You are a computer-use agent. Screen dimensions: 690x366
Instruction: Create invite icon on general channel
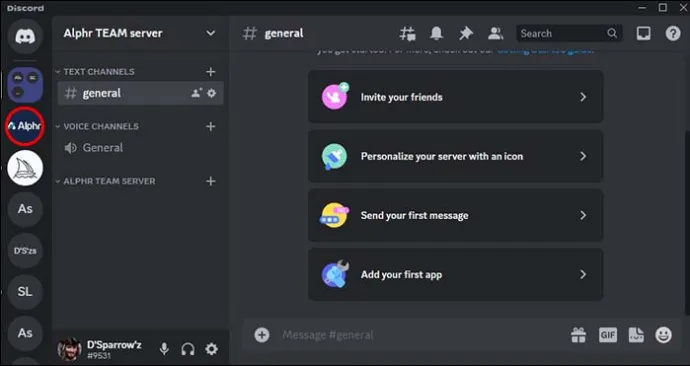pyautogui.click(x=196, y=93)
